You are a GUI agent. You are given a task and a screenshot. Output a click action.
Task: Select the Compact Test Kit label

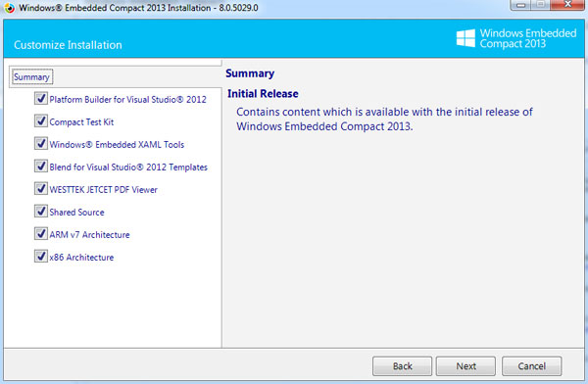tap(81, 122)
